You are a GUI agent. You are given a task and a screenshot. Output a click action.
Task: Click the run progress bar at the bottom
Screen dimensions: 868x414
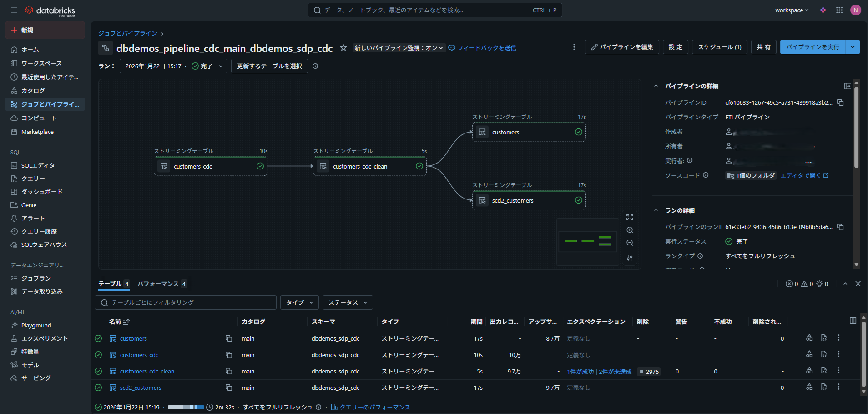[x=186, y=407]
